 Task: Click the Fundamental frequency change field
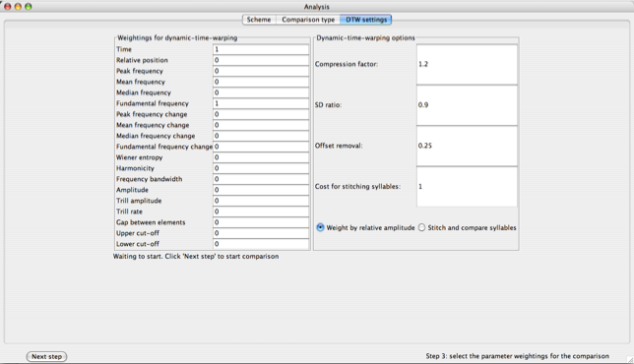(261, 147)
